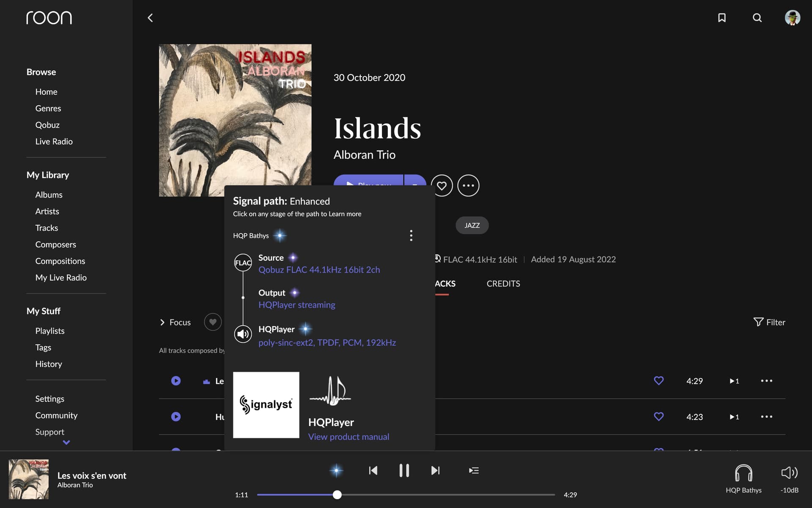Click the FLAC source icon
812x508 pixels.
click(243, 262)
